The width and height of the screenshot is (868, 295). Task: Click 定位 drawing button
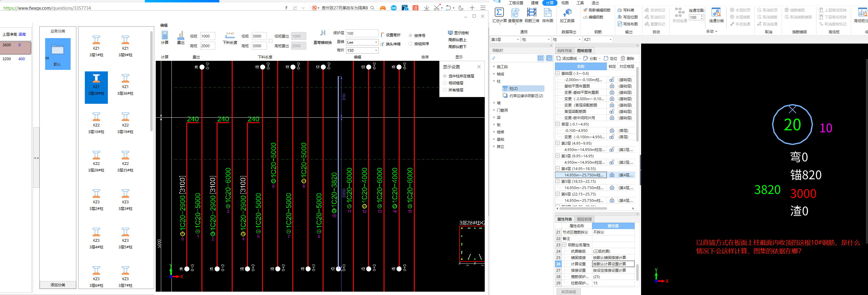point(610,58)
